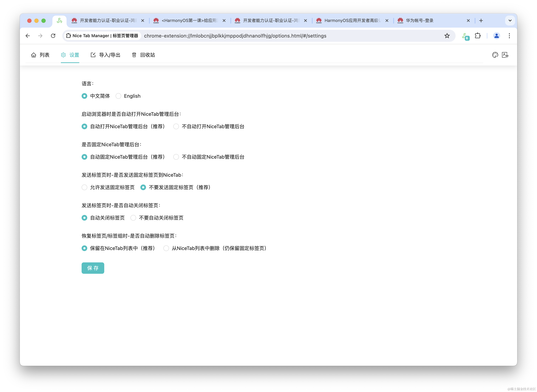Open the 列表 navigation tab

point(40,55)
